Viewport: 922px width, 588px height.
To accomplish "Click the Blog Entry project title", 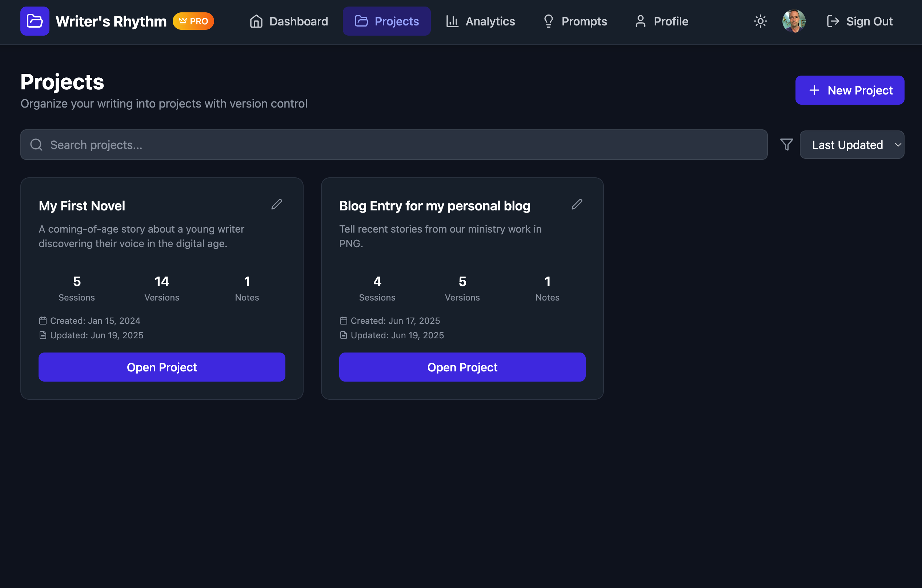I will click(434, 206).
